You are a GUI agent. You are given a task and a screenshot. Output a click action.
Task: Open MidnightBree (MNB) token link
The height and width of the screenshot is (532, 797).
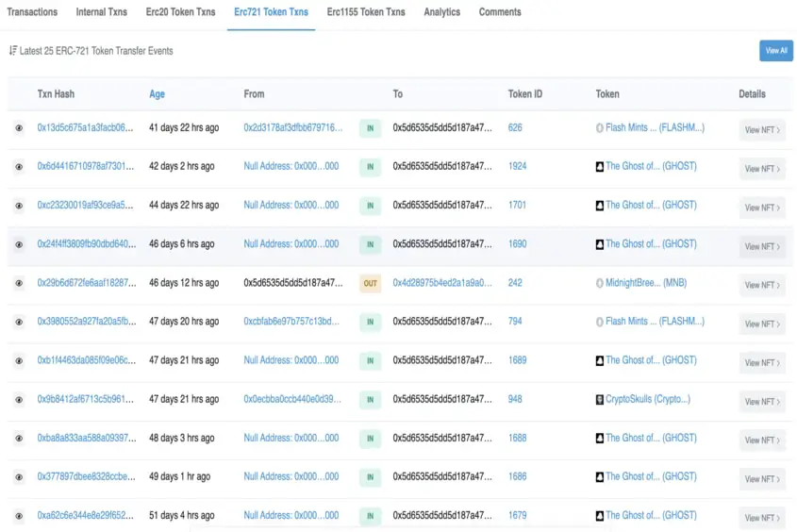point(646,283)
